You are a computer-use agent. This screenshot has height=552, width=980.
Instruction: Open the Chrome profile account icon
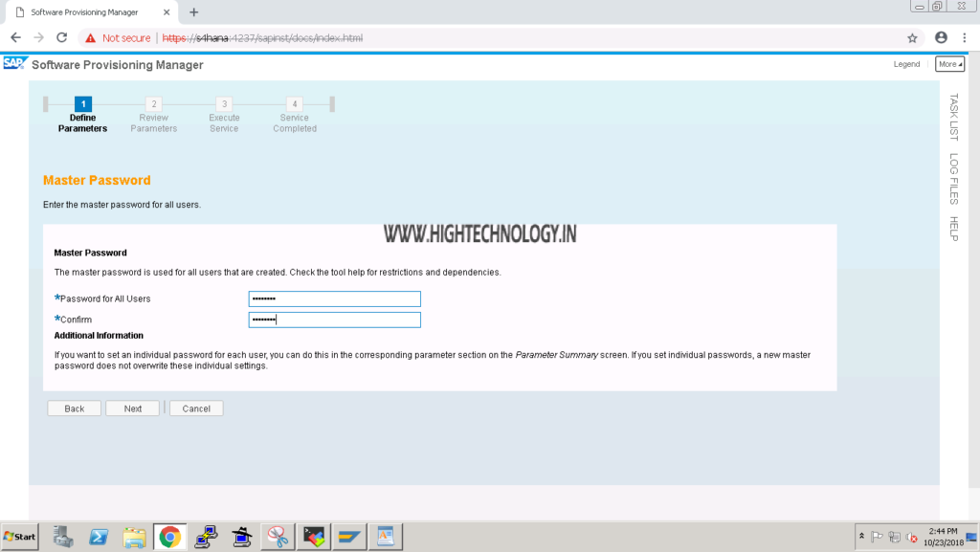(x=941, y=37)
